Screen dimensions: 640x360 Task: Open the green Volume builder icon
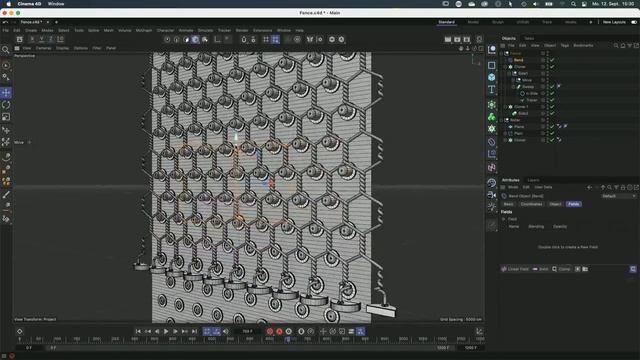click(x=492, y=117)
